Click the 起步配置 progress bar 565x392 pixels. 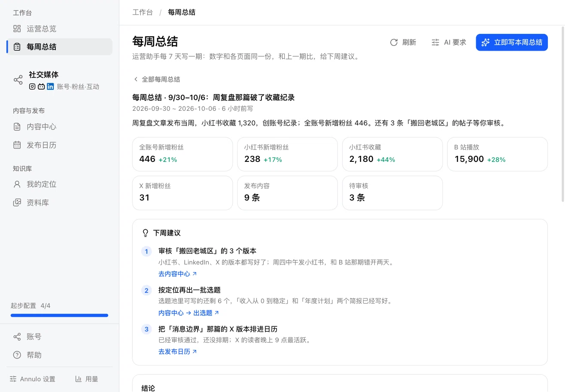59,315
